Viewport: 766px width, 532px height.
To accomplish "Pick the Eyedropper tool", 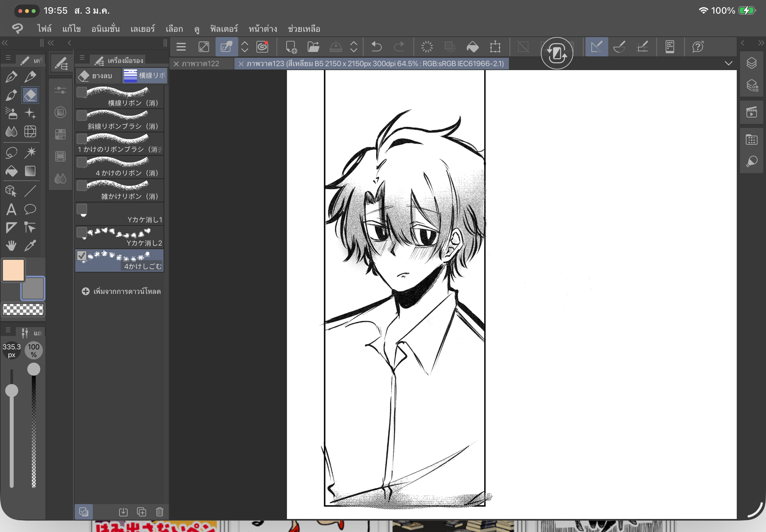I will 30,246.
